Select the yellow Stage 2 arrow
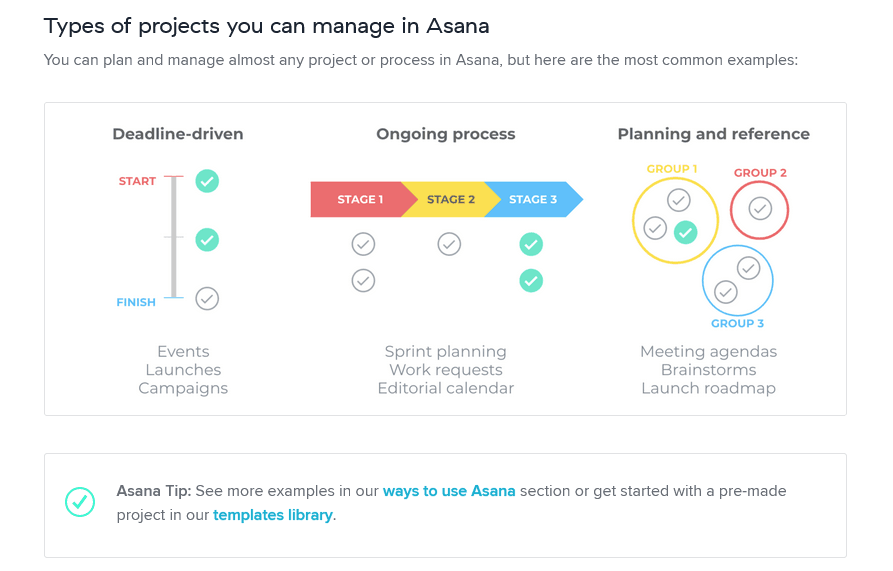 [x=447, y=199]
